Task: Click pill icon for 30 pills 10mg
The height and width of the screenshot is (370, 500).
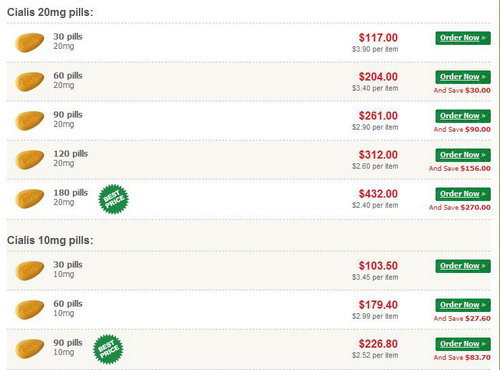Action: coord(30,270)
